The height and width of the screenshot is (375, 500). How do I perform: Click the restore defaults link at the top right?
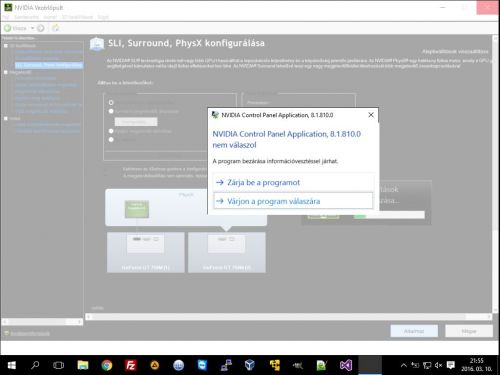(x=455, y=52)
